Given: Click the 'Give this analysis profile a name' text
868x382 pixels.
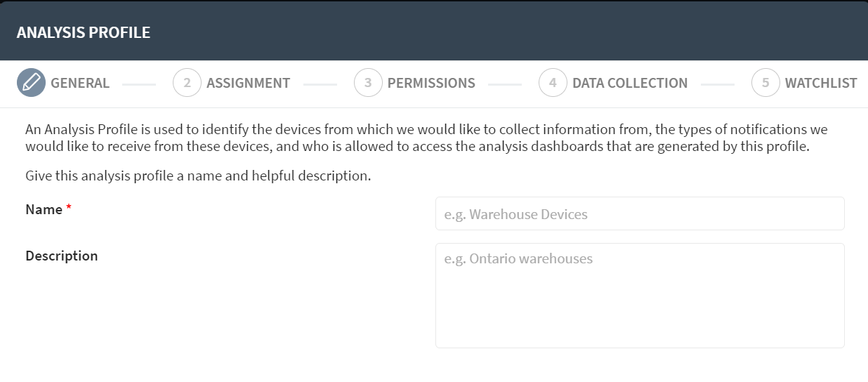Looking at the screenshot, I should [198, 176].
